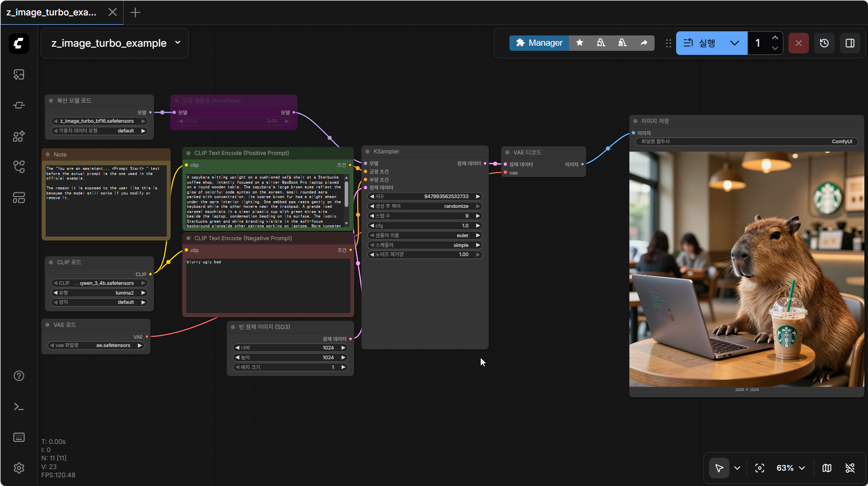The image size is (868, 486).
Task: Open a new workflow tab with plus
Action: click(135, 12)
